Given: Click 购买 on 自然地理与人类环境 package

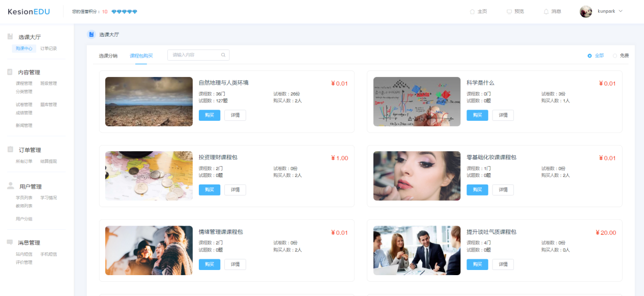Looking at the screenshot, I should (209, 115).
